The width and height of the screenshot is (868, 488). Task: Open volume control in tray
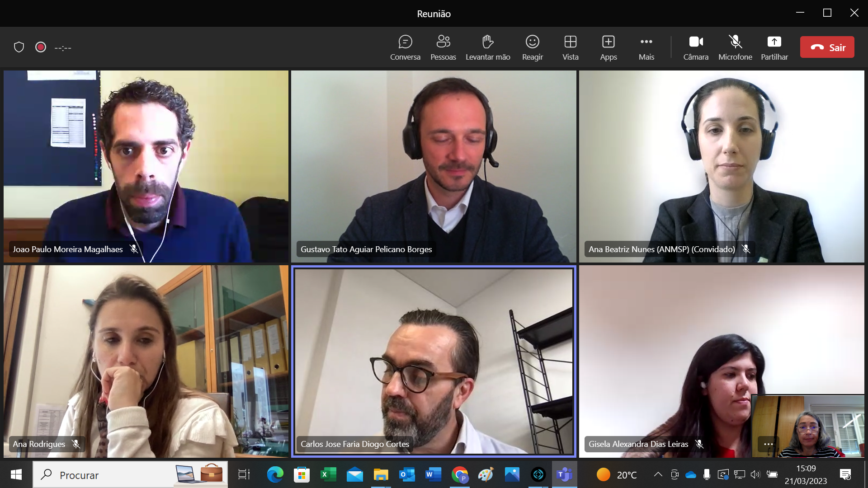tap(755, 474)
